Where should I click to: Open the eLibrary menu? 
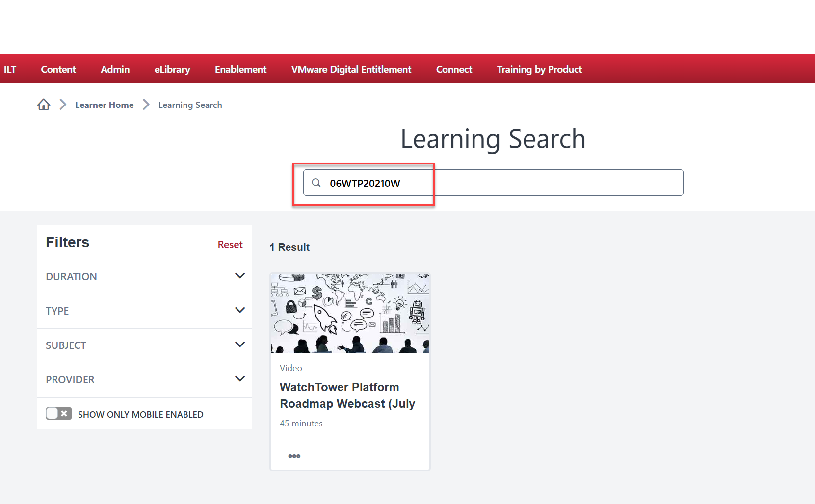(x=172, y=69)
